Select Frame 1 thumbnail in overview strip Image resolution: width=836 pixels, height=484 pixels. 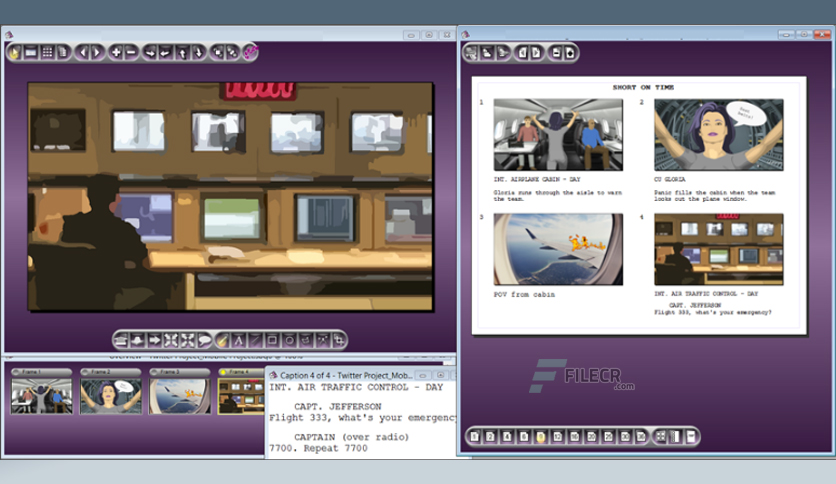[x=42, y=395]
